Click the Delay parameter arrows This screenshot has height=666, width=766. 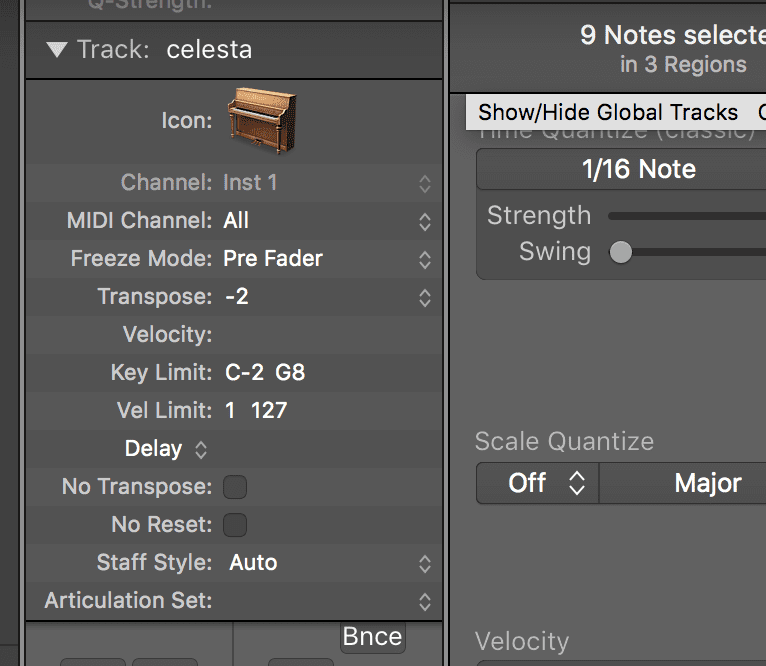(x=201, y=449)
